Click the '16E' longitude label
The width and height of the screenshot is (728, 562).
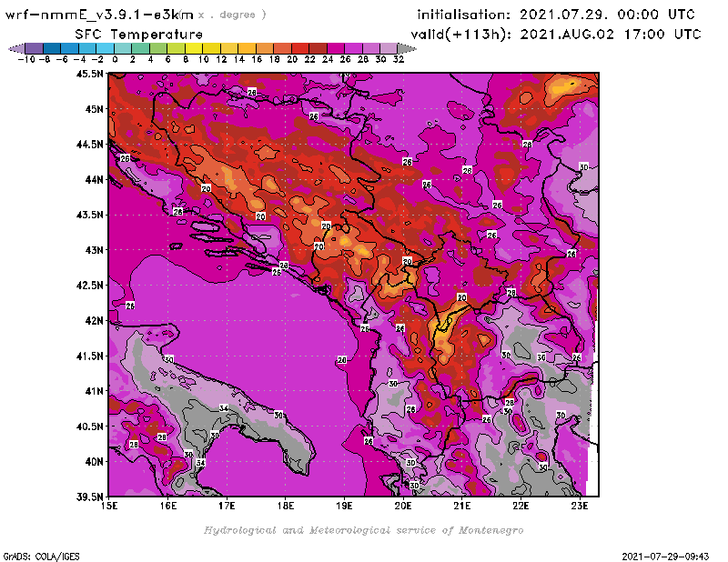coord(168,506)
